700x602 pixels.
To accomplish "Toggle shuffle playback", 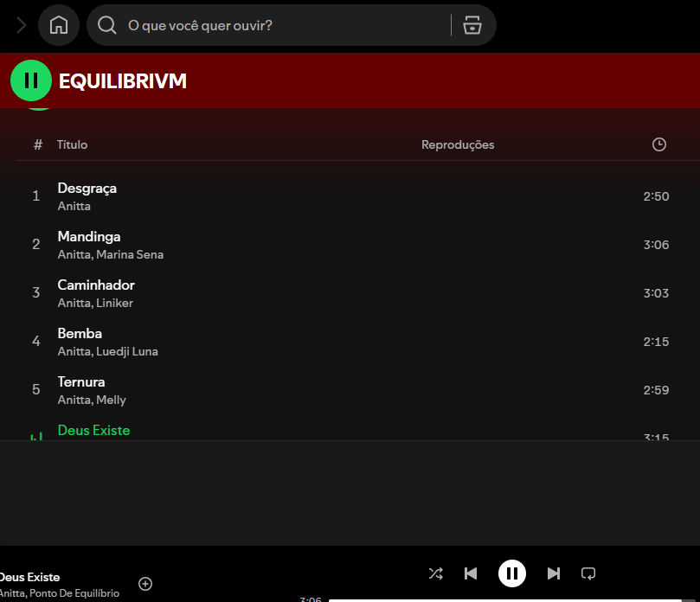I will pos(436,573).
